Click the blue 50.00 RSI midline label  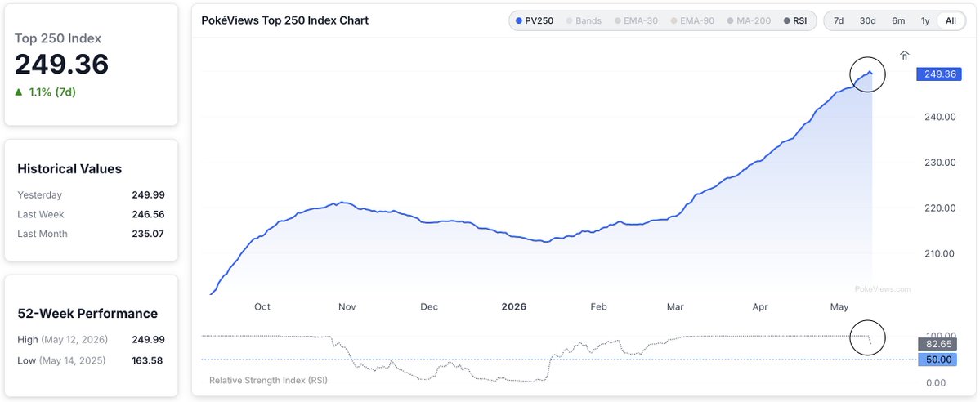[x=937, y=360]
